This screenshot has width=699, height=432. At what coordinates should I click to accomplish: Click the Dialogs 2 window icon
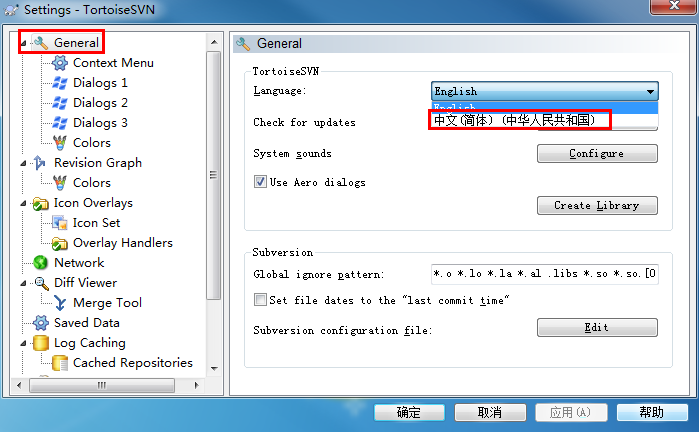coord(60,103)
